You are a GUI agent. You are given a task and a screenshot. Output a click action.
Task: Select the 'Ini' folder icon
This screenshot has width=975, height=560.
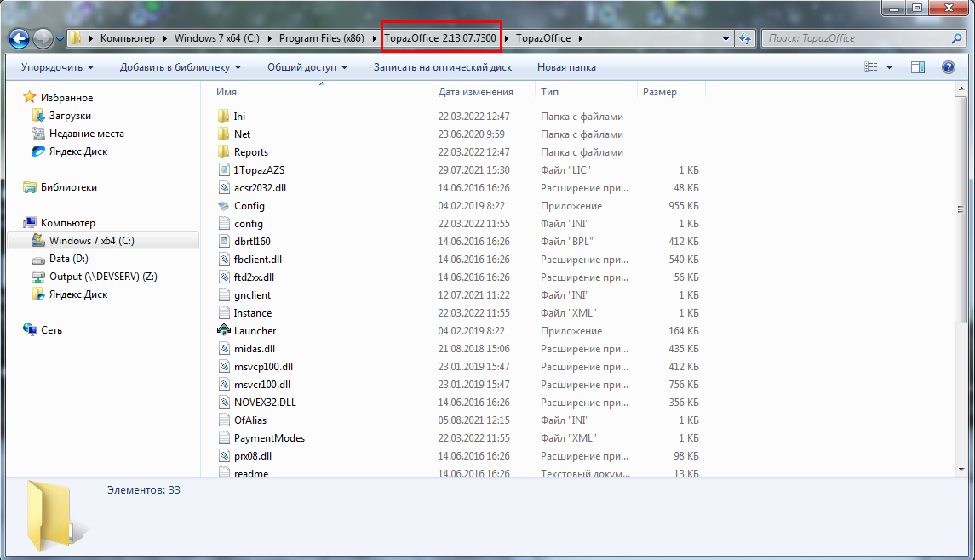point(224,117)
